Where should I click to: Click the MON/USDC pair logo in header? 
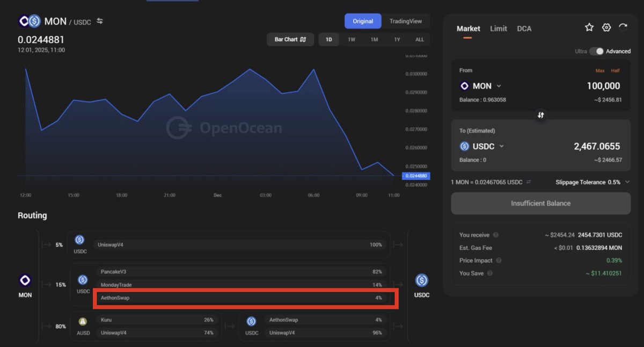(30, 21)
